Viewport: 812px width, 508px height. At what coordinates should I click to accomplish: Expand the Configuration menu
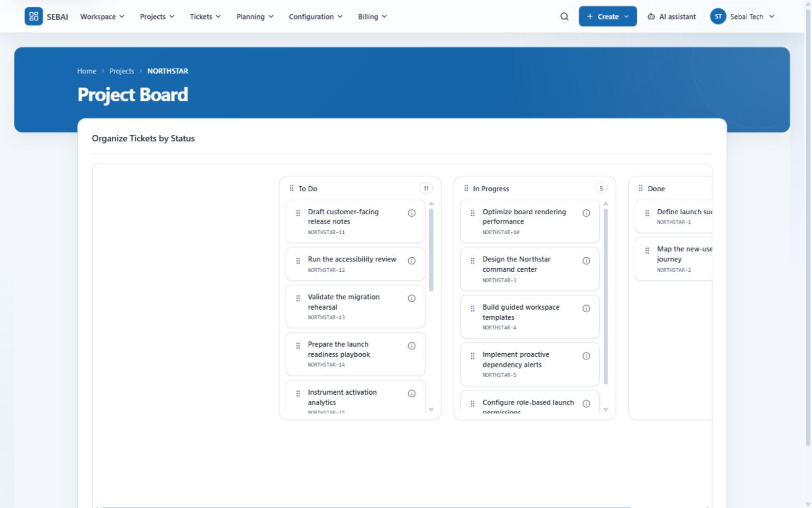point(316,16)
